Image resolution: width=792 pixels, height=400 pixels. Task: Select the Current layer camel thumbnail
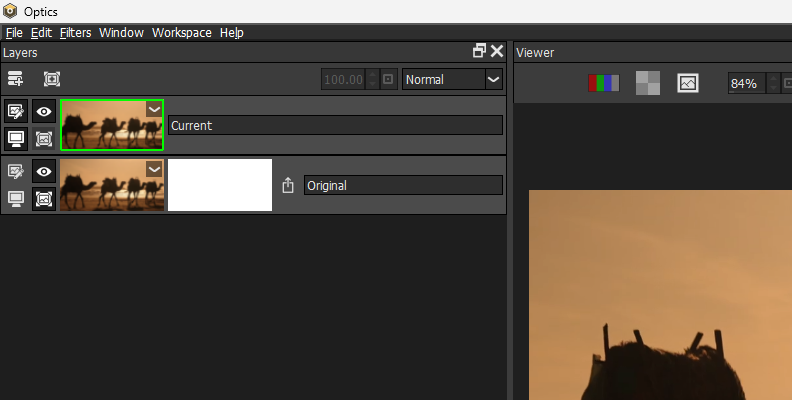pyautogui.click(x=112, y=125)
